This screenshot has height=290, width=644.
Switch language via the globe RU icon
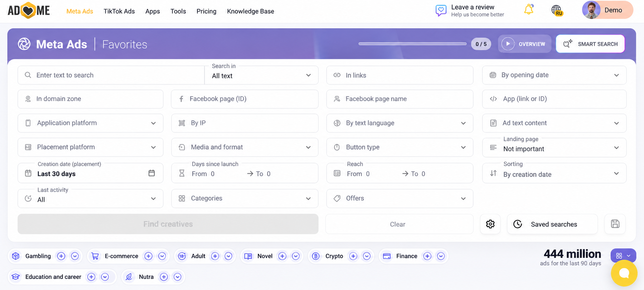point(557,10)
